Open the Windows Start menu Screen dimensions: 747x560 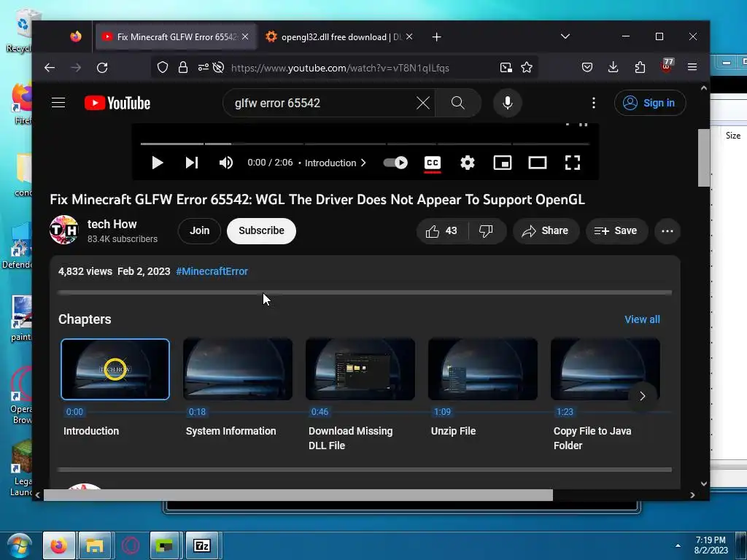[x=19, y=545]
